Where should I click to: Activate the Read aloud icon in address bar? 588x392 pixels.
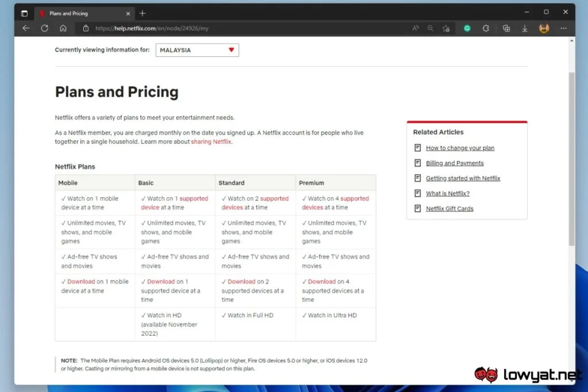416,28
